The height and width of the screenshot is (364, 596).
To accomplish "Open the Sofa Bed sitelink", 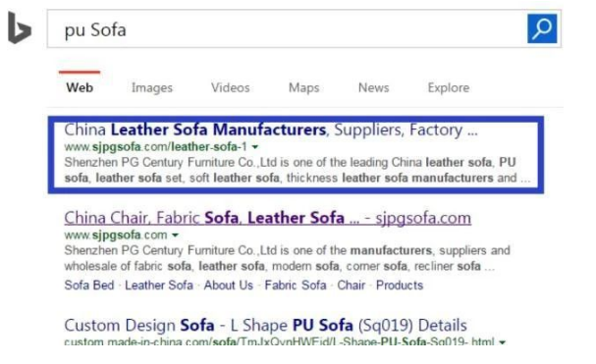I will 89,285.
